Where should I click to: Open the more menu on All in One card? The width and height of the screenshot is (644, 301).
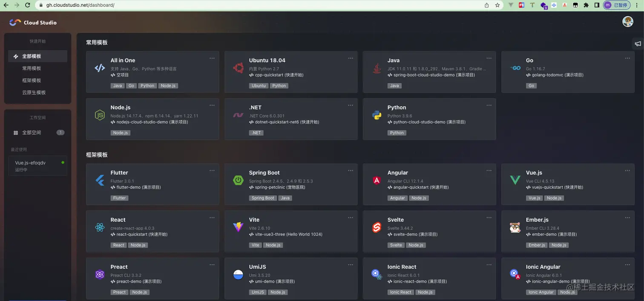pyautogui.click(x=212, y=58)
